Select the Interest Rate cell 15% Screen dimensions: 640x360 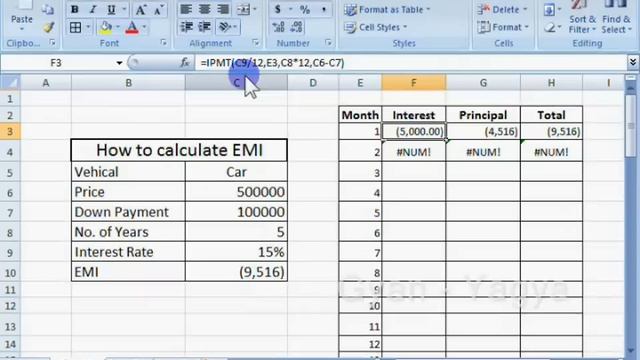(236, 252)
